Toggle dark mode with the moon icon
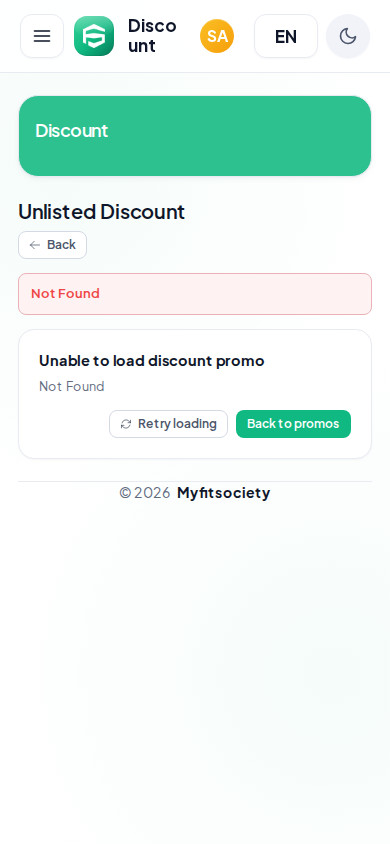 pos(348,36)
